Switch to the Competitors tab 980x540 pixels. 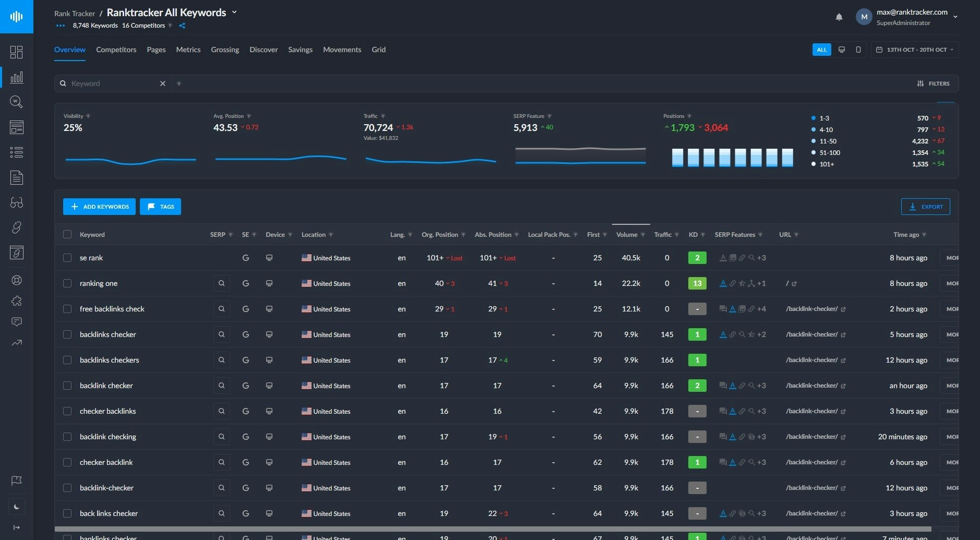[116, 50]
